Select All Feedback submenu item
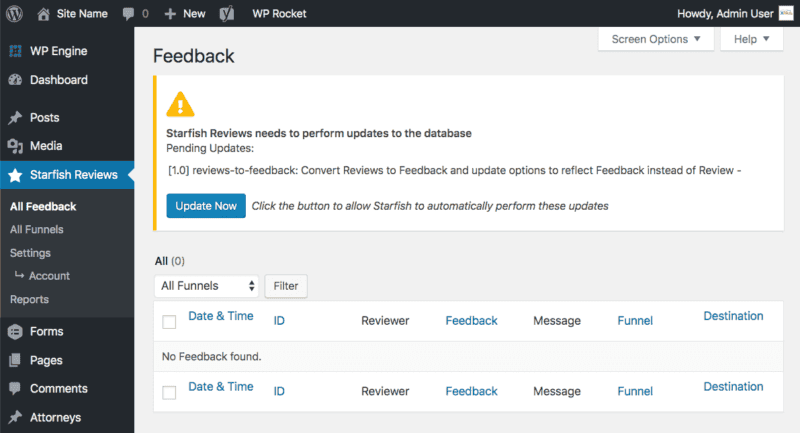Screen dimensions: 800x433 point(43,207)
